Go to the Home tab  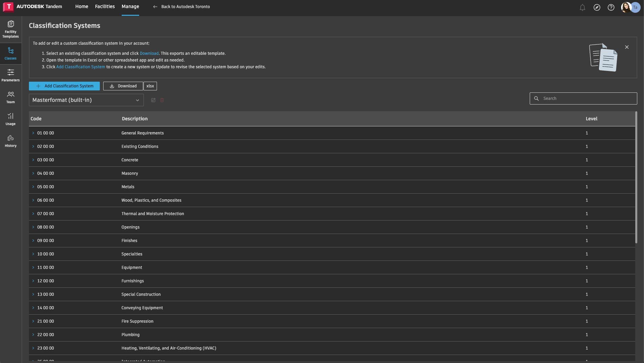pyautogui.click(x=81, y=6)
